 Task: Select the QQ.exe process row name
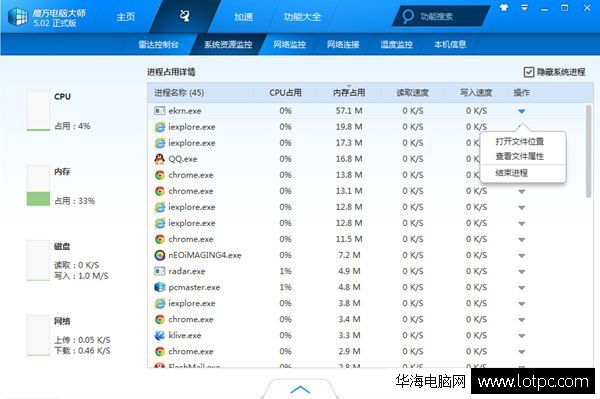183,159
